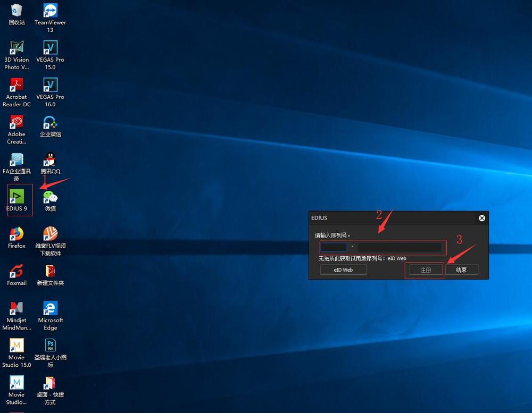532x413 pixels.
Task: Open Acrobat Reader DC
Action: [16, 85]
